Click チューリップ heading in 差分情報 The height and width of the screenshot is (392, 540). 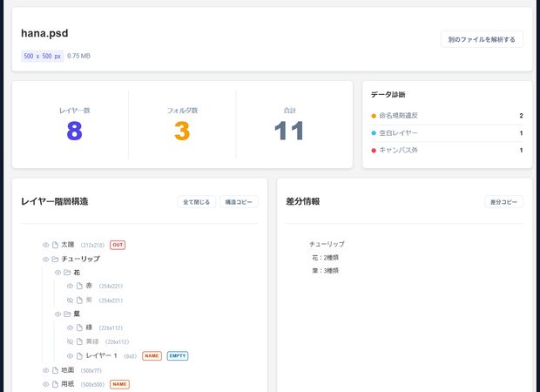(327, 244)
